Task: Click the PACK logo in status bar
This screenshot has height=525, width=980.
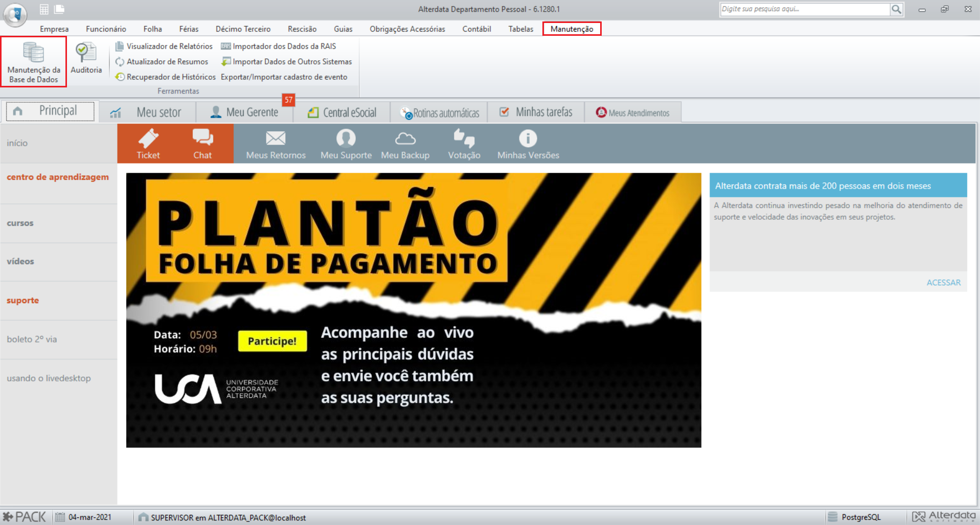Action: point(24,517)
